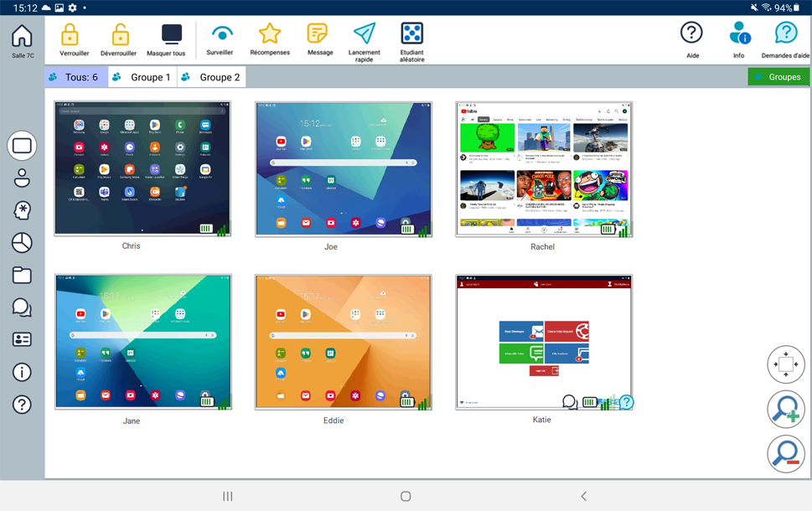
Task: Open the ID card sidebar icon
Action: (22, 339)
